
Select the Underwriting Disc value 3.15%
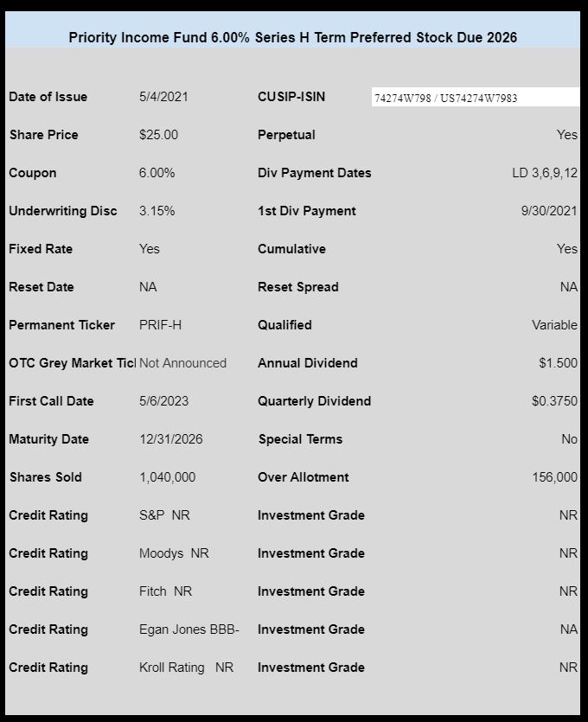pos(157,211)
